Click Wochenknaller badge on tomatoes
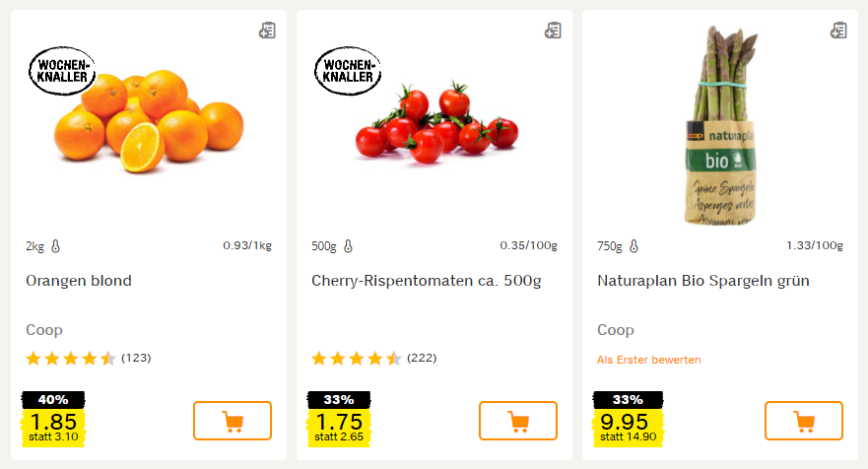The width and height of the screenshot is (868, 469). tap(348, 70)
